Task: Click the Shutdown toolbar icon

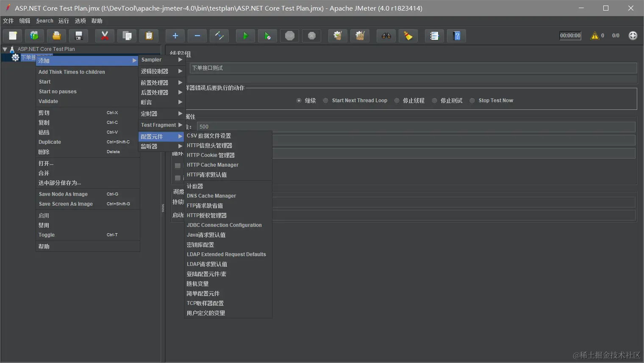Action: pyautogui.click(x=312, y=36)
